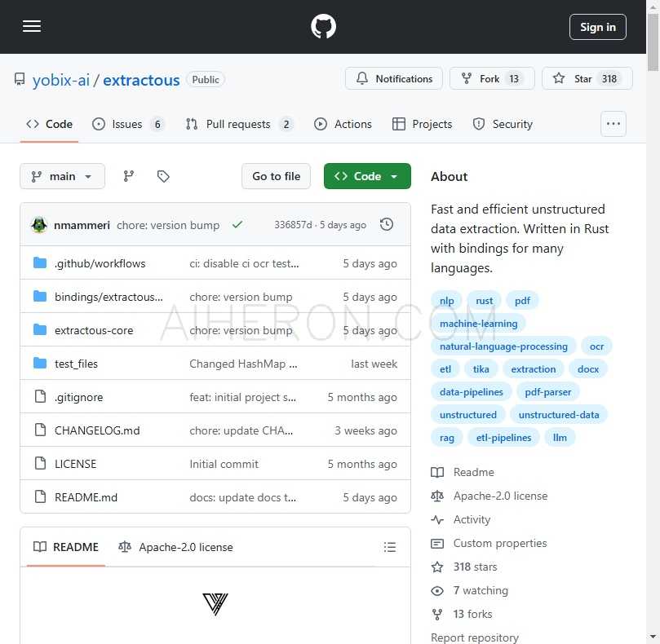The width and height of the screenshot is (660, 644).
Task: Open commit 'feat: initial project s...'
Action: tap(242, 398)
